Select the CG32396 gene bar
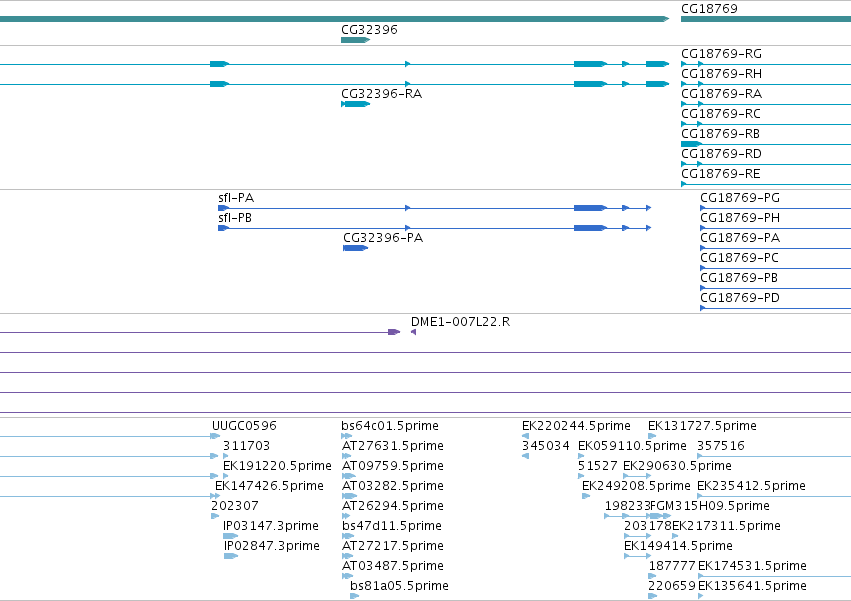The height and width of the screenshot is (601, 851). click(x=355, y=40)
